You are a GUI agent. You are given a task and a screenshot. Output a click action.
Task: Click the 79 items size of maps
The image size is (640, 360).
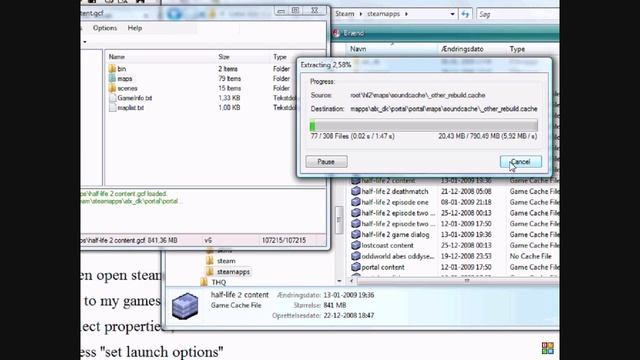229,79
